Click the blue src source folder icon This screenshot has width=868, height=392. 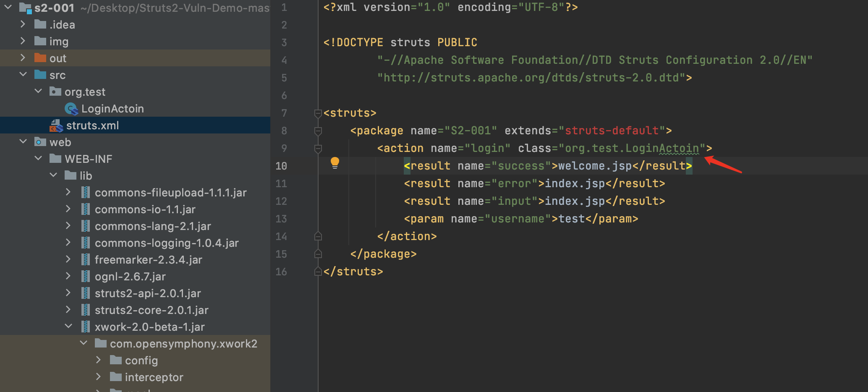tap(40, 75)
